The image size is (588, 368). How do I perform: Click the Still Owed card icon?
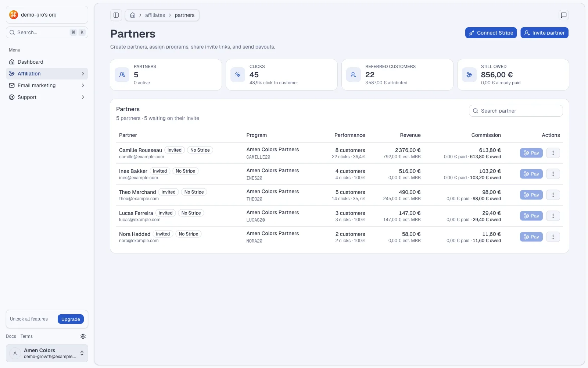point(469,75)
